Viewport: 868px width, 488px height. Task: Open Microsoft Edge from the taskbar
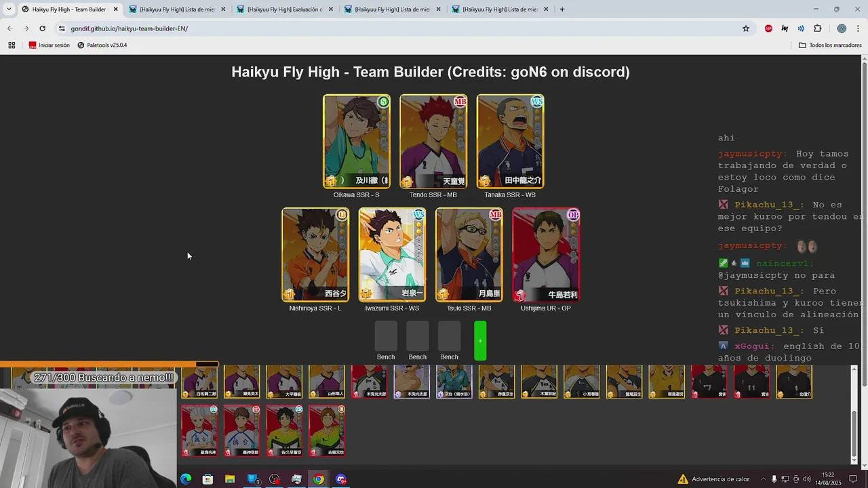click(186, 479)
